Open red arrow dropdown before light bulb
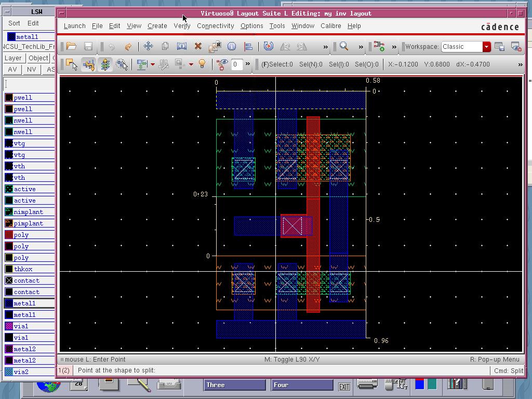The width and height of the screenshot is (532, 399). [191, 64]
